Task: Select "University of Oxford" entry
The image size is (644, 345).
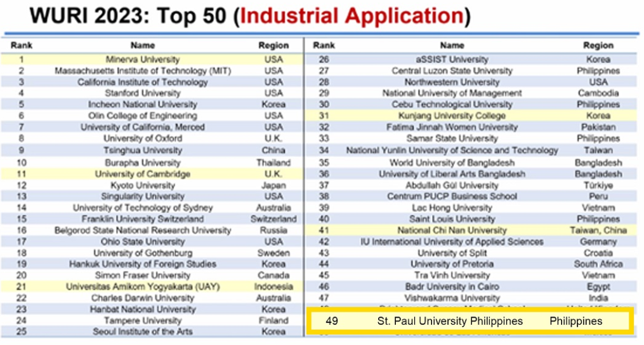Action: coord(143,138)
